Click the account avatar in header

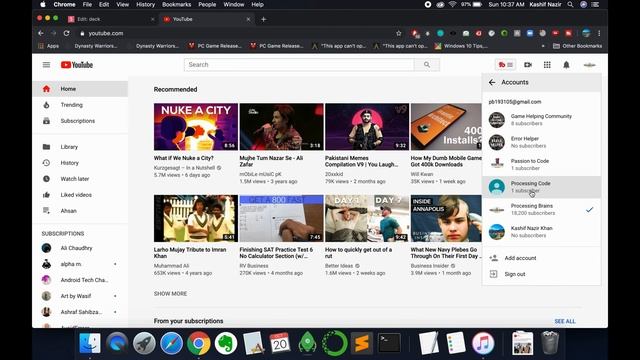point(589,65)
